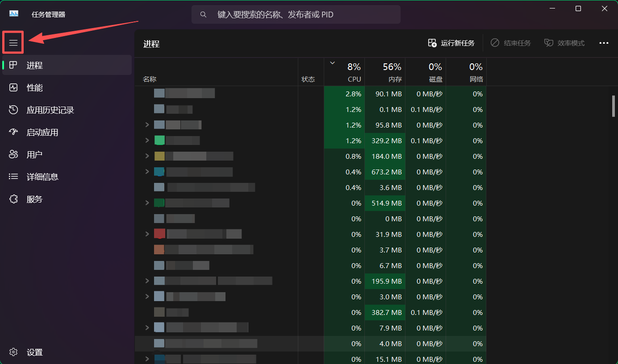Open the 启动应用 section
Viewport: 618px width, 364px height.
[42, 132]
